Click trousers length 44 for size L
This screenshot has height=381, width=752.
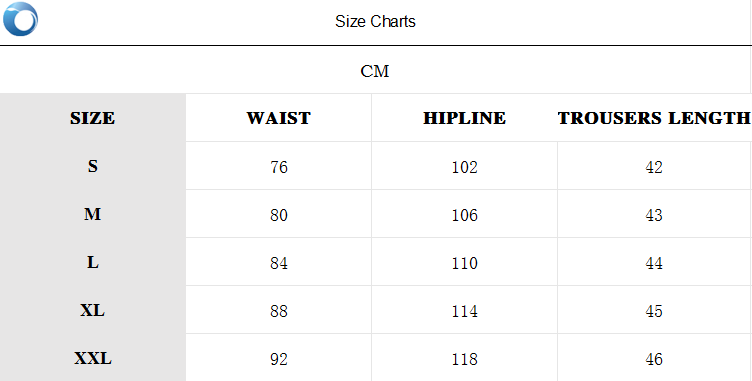pyautogui.click(x=654, y=263)
